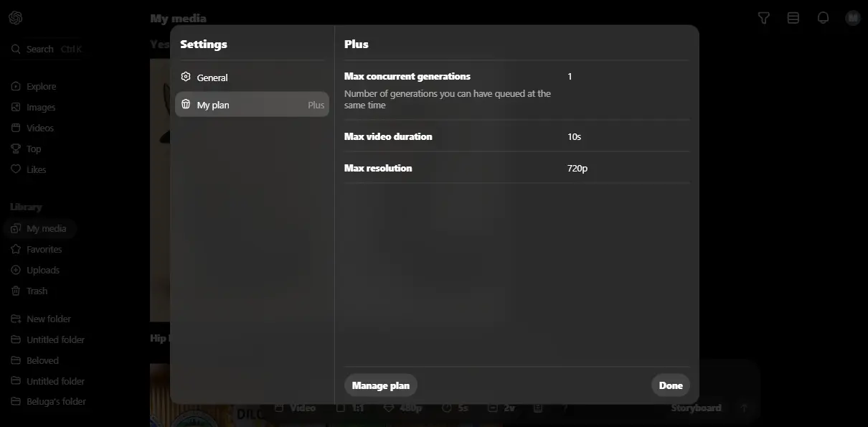The image size is (868, 427).
Task: Open the Images sidebar item
Action: (34, 107)
